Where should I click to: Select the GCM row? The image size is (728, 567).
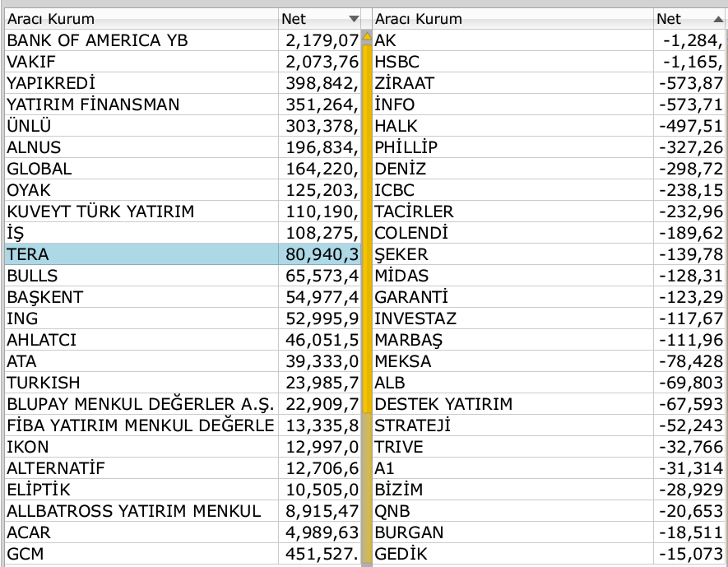pos(183,554)
